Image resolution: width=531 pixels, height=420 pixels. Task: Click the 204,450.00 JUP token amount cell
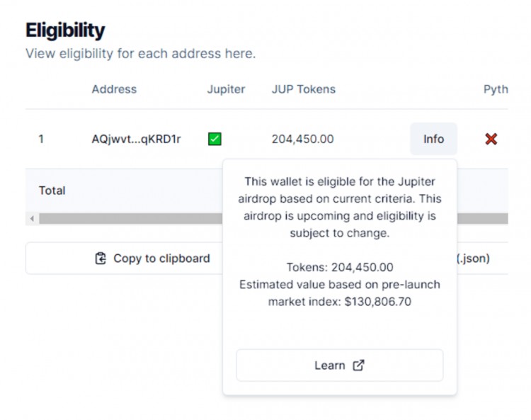coord(302,139)
